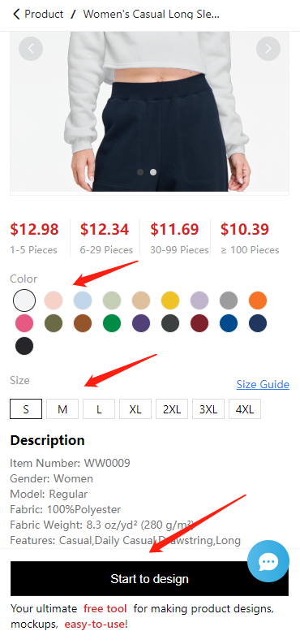The height and width of the screenshot is (644, 300).
Task: Show previous product image arrow
Action: click(x=31, y=49)
